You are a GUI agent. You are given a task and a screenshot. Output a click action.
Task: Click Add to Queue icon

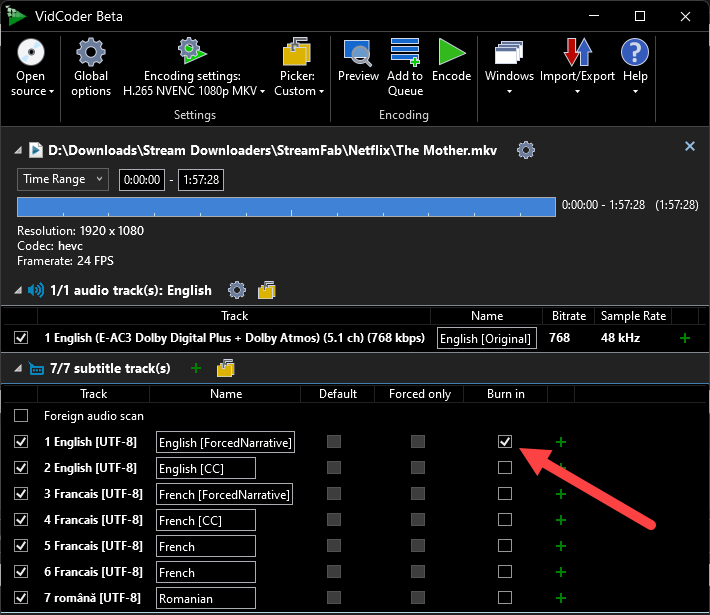pos(405,53)
